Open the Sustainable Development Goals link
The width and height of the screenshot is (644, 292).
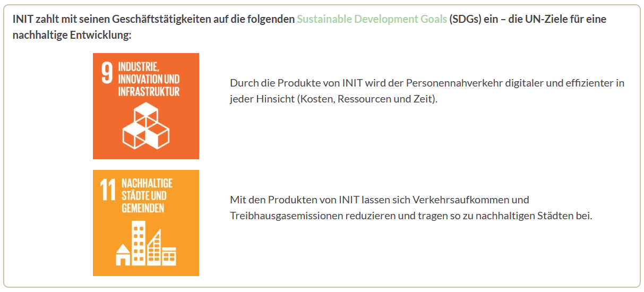click(372, 19)
